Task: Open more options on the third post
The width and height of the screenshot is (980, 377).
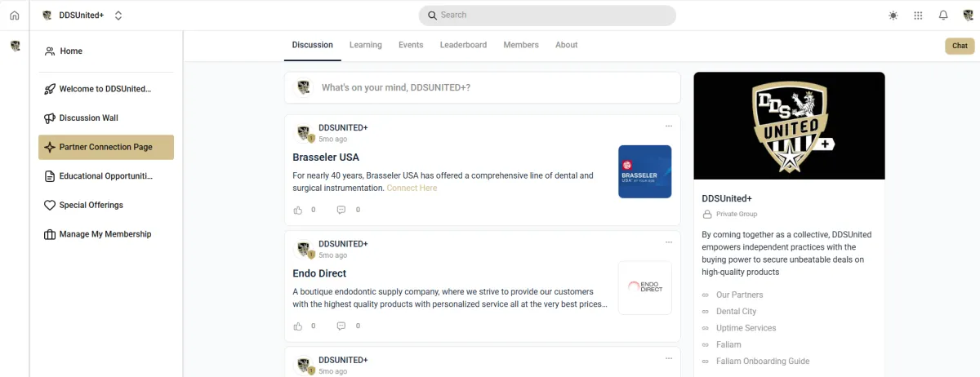Action: [x=669, y=358]
